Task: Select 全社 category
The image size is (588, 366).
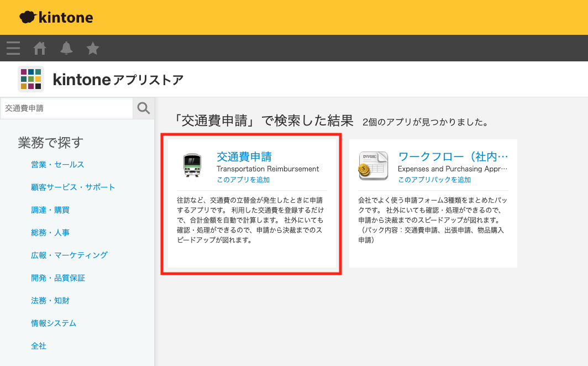Action: [x=39, y=346]
